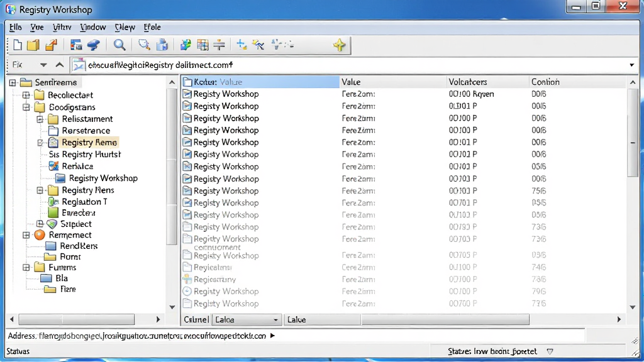Select the Flare folder in tree

tap(68, 289)
